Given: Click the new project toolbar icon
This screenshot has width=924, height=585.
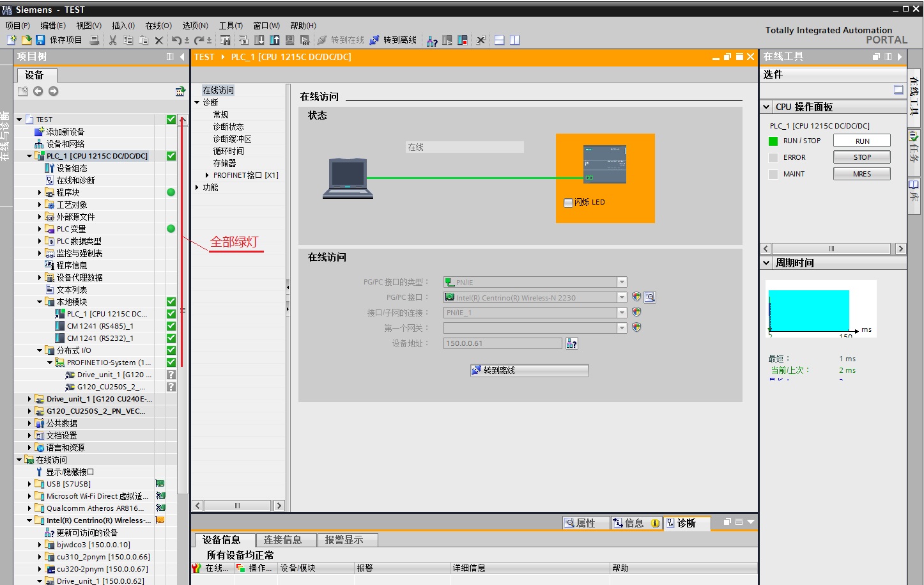Looking at the screenshot, I should pos(12,40).
